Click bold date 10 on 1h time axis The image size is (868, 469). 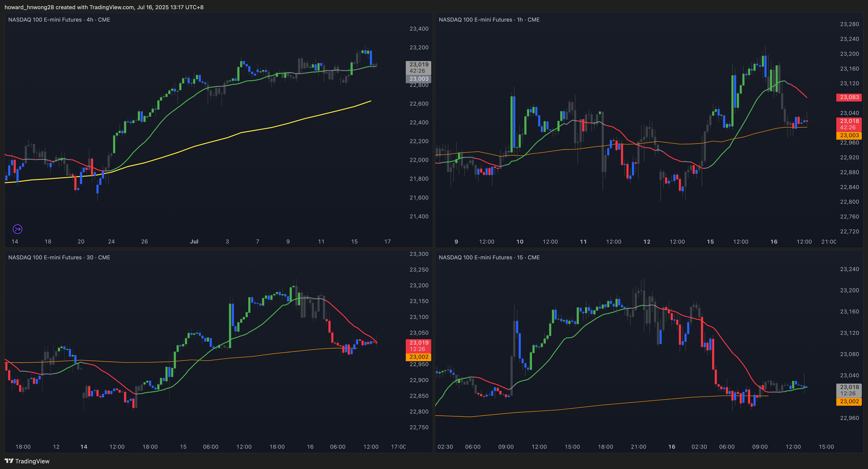pyautogui.click(x=520, y=242)
